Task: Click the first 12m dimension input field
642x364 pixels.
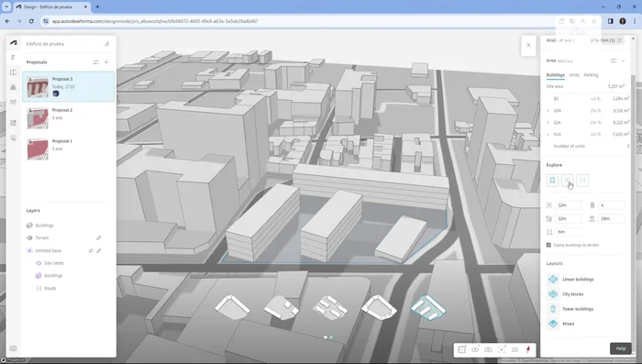Action: tap(568, 205)
